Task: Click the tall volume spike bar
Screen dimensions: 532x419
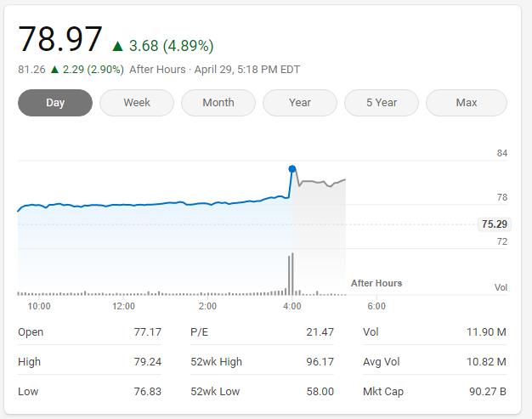Action: 292,274
